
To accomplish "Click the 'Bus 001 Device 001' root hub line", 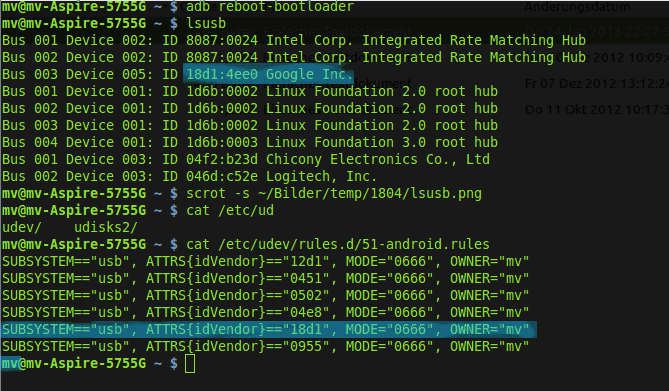I will point(250,91).
